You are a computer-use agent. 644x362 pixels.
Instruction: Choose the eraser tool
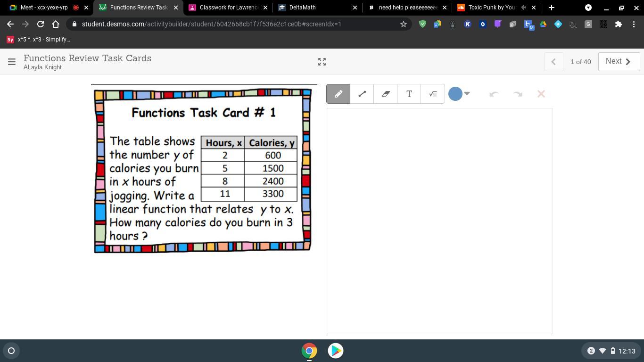pos(386,94)
